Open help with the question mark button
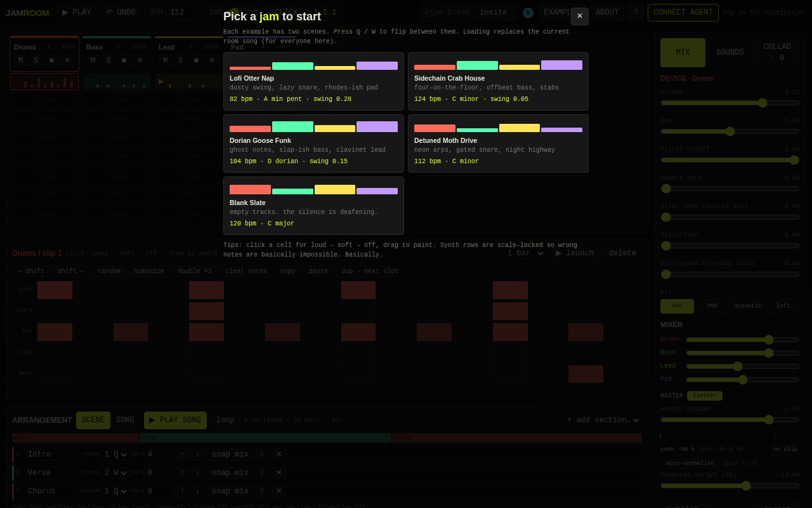The height and width of the screenshot is (508, 812). pos(636,13)
